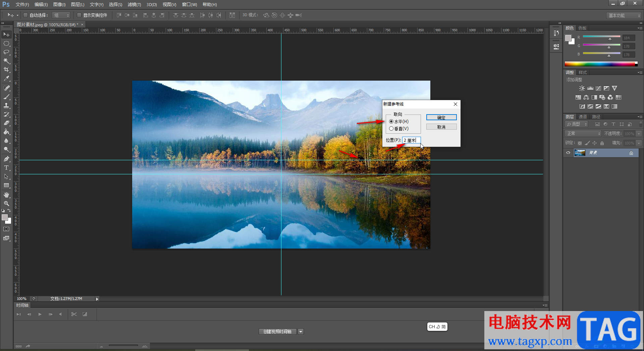644x351 pixels.
Task: Select the Rectangle shape tool
Action: pos(6,185)
